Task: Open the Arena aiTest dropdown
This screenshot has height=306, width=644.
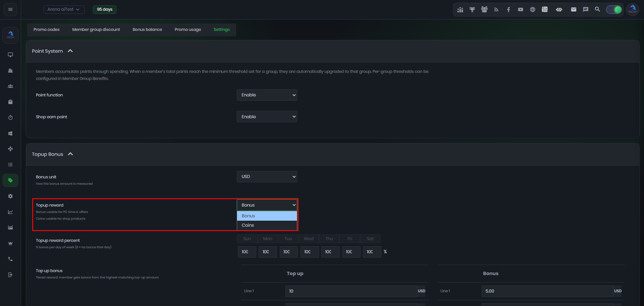Action: tap(64, 9)
